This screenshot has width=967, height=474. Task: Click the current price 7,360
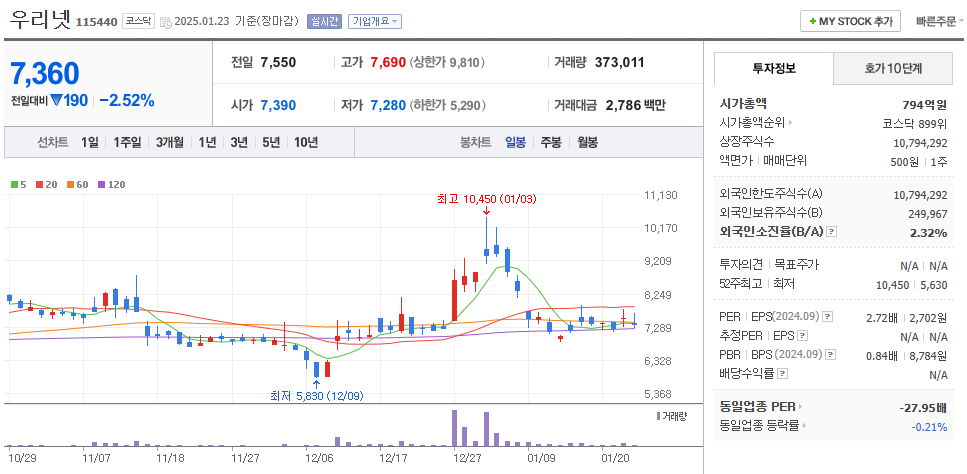[44, 73]
